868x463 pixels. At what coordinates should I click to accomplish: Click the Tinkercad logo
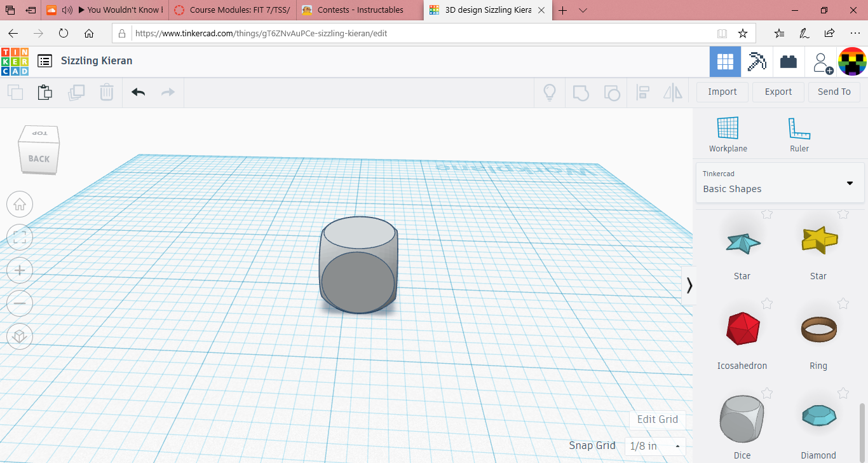[x=15, y=61]
